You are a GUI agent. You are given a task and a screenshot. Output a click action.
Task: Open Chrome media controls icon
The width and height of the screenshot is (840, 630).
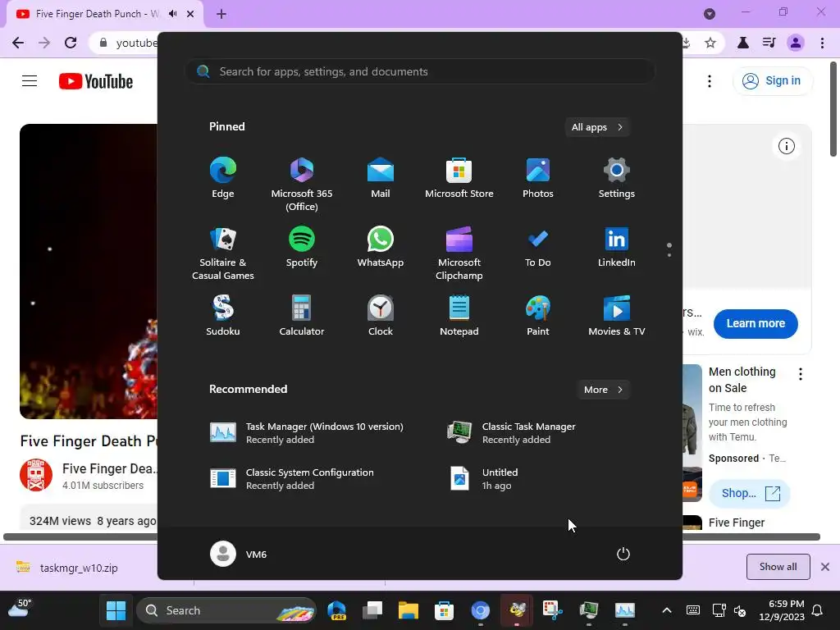[769, 43]
